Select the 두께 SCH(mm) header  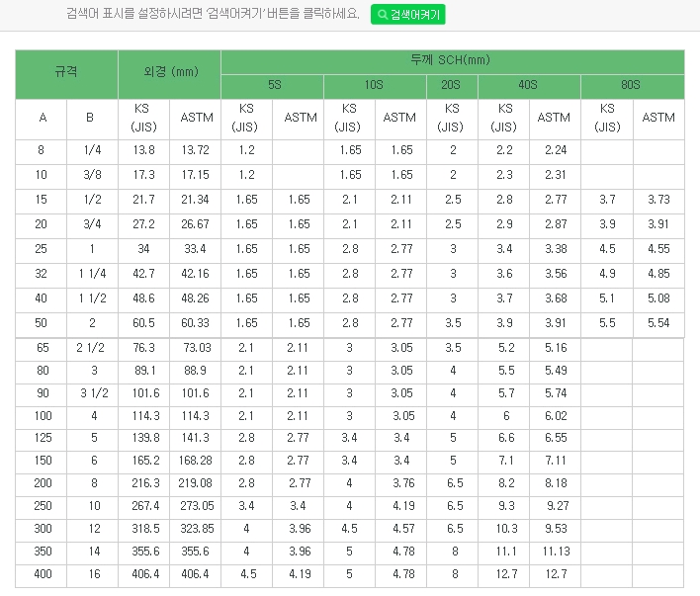451,60
